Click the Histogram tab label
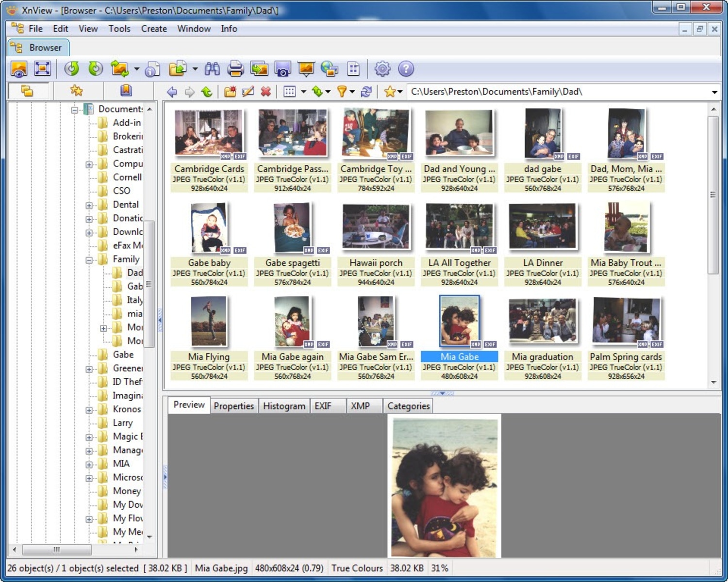The image size is (728, 582). [x=284, y=406]
